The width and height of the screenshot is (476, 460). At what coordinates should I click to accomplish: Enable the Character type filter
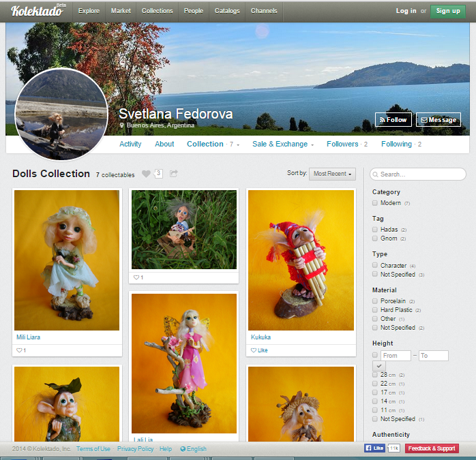coord(375,265)
